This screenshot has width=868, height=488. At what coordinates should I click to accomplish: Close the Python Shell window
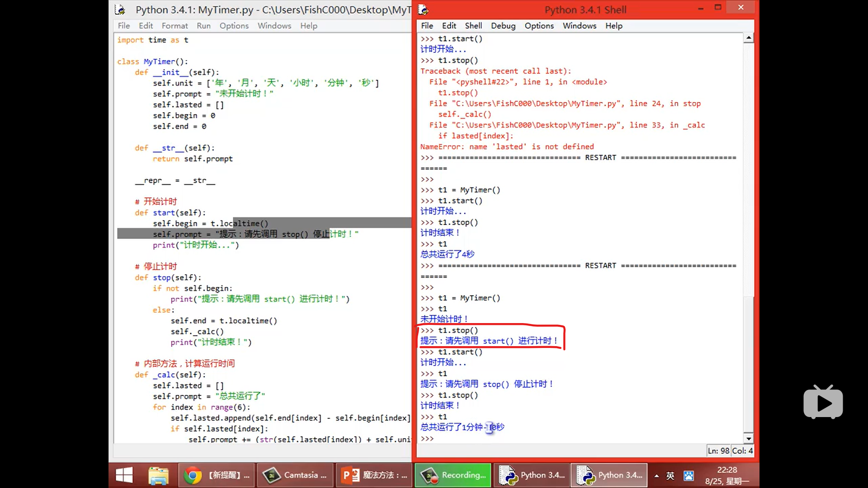741,7
